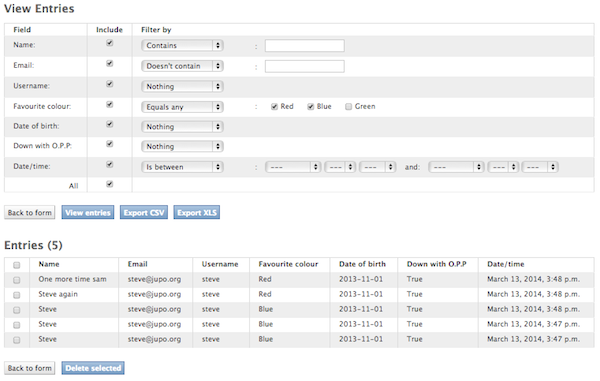Click the 'Favourite colour' column header in entries

tap(288, 264)
